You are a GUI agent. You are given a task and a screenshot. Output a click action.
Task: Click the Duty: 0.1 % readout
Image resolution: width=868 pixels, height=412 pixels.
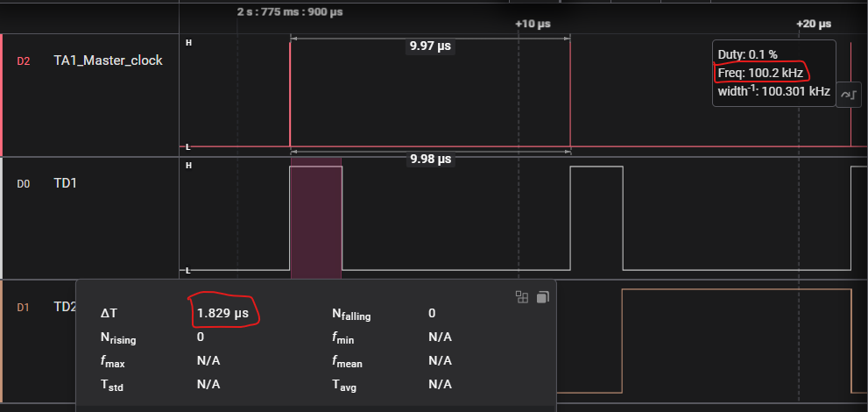point(748,55)
